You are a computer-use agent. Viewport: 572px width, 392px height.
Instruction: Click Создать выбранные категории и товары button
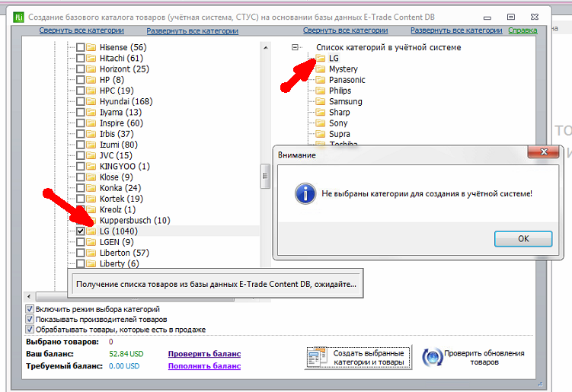tap(358, 357)
